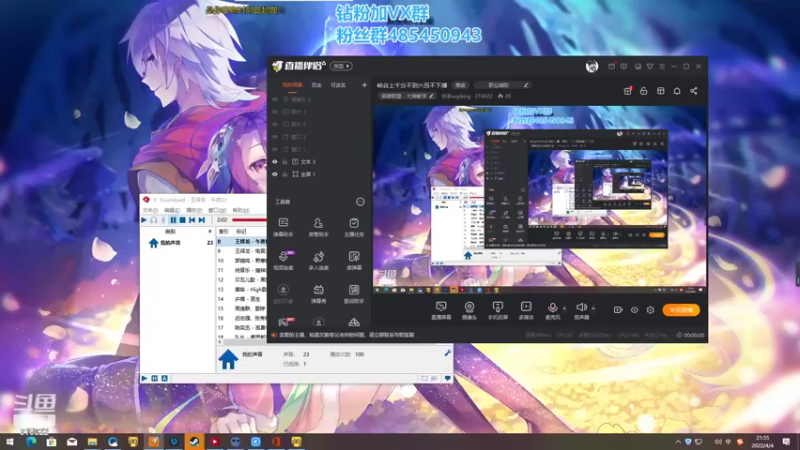Open Soundpad 编辑 menu

[172, 210]
